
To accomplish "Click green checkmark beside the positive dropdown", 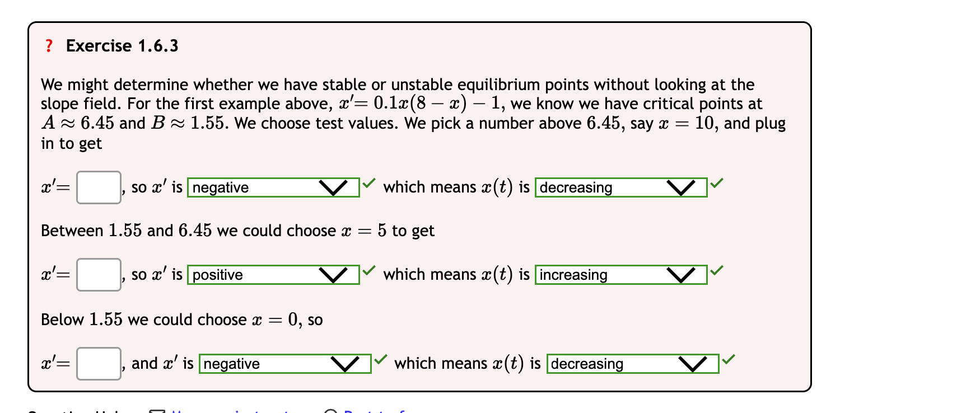I will tap(369, 270).
